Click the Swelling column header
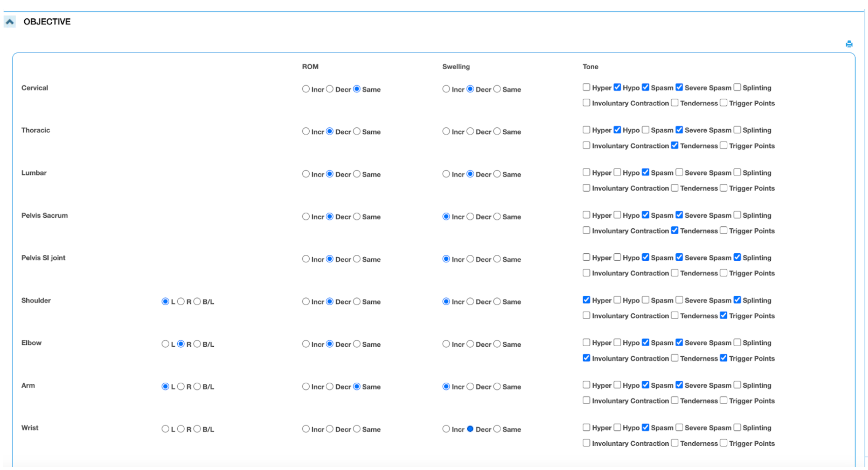The width and height of the screenshot is (868, 470). click(x=456, y=67)
